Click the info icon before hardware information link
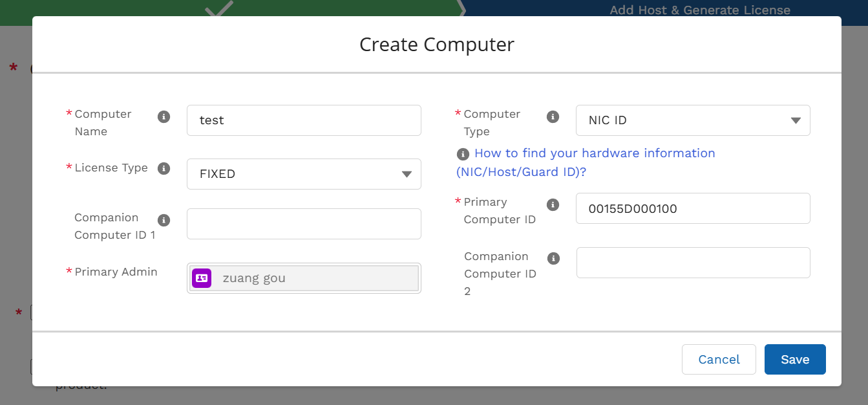The image size is (868, 405). [463, 154]
